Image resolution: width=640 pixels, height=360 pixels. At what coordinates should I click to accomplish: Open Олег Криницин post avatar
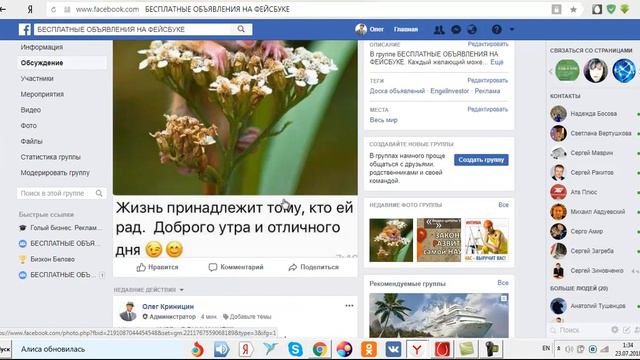[128, 311]
